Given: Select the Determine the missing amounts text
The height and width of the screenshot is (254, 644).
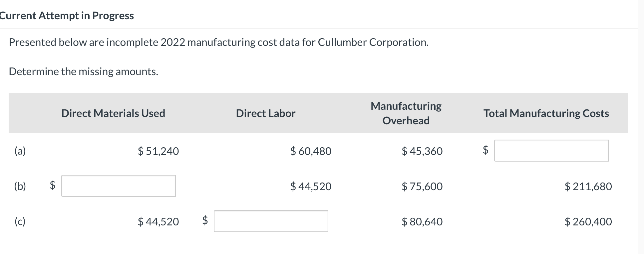Looking at the screenshot, I should pyautogui.click(x=84, y=71).
